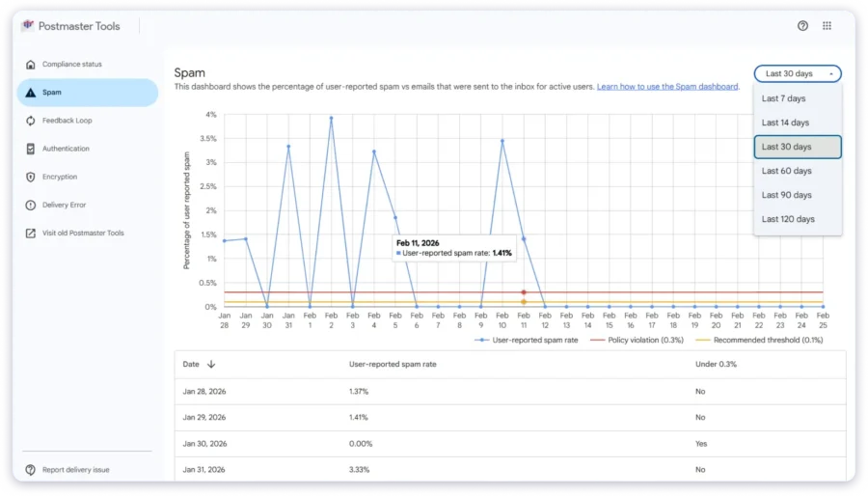Click the Spam warning triangle icon
Image resolution: width=868 pixels, height=496 pixels.
31,93
